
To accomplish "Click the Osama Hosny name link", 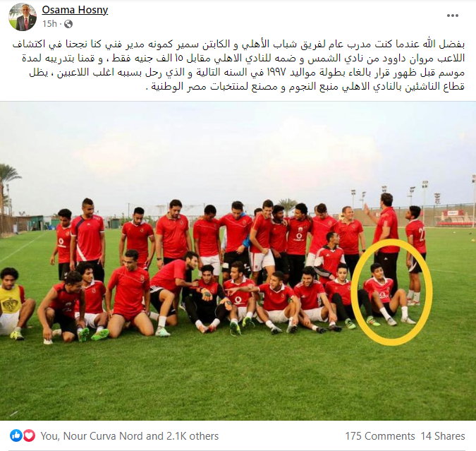I will click(75, 10).
